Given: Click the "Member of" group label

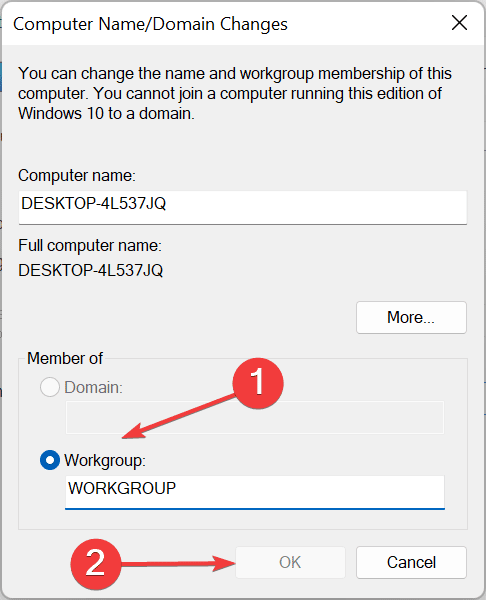Looking at the screenshot, I should [65, 359].
